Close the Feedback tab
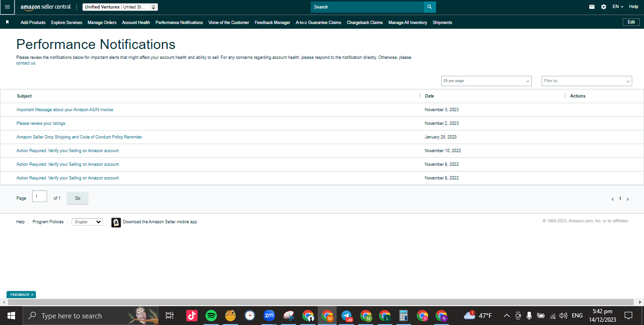 click(x=33, y=295)
